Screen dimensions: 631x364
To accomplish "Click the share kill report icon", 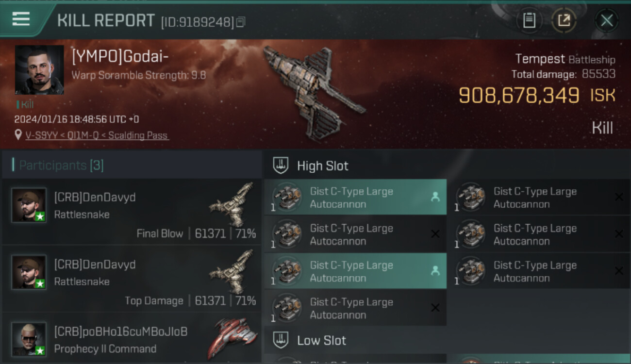I will pyautogui.click(x=564, y=20).
